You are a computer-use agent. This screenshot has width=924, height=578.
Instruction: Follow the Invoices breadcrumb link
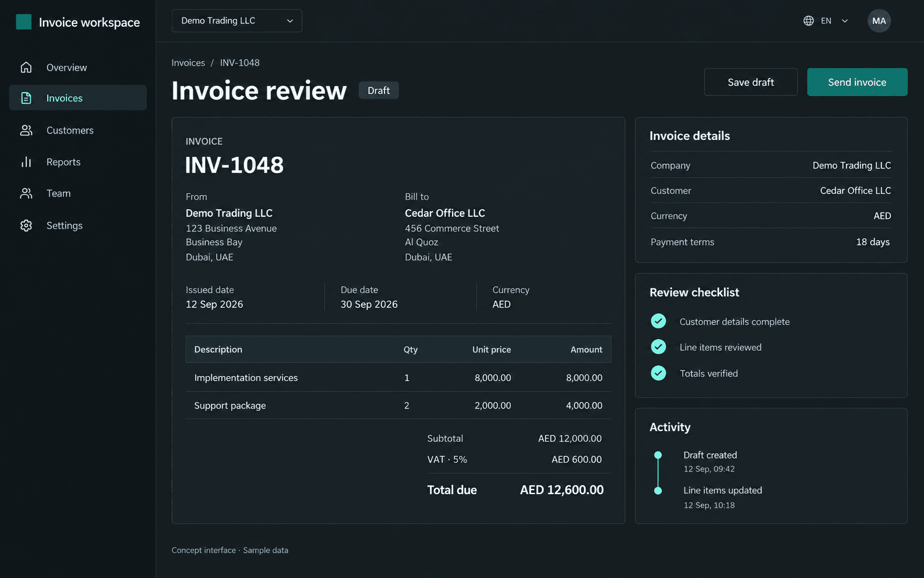[188, 63]
